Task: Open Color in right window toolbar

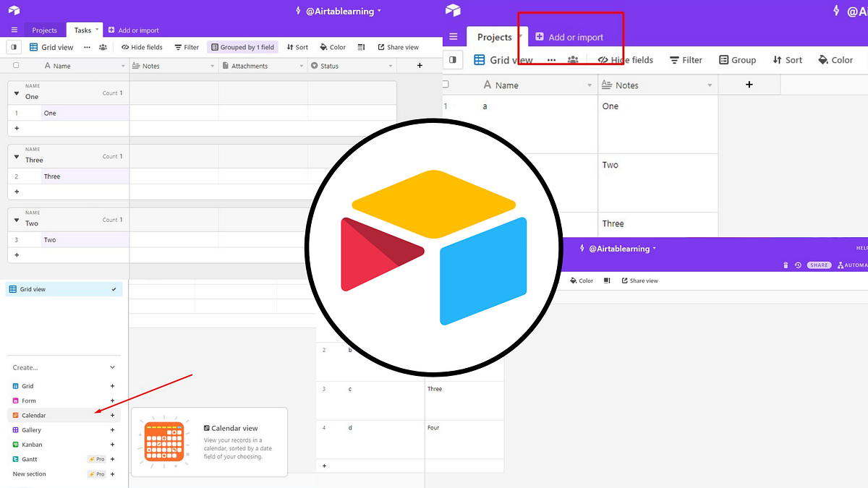Action: coord(835,60)
